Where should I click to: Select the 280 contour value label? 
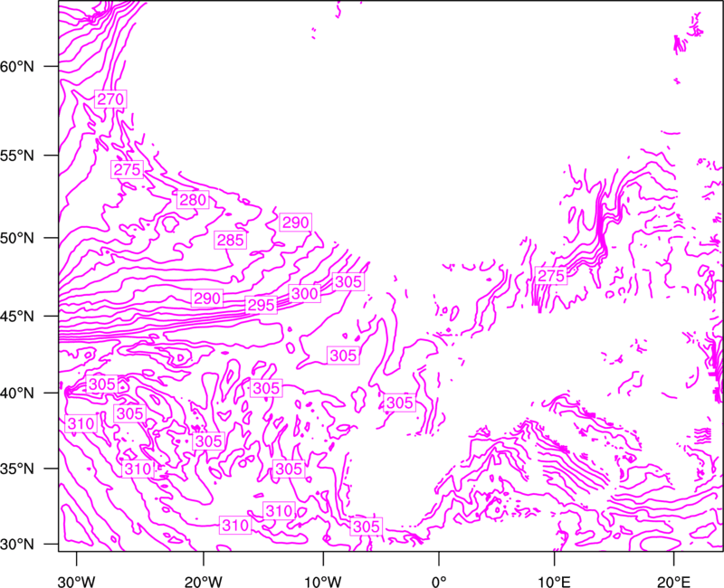click(x=193, y=200)
